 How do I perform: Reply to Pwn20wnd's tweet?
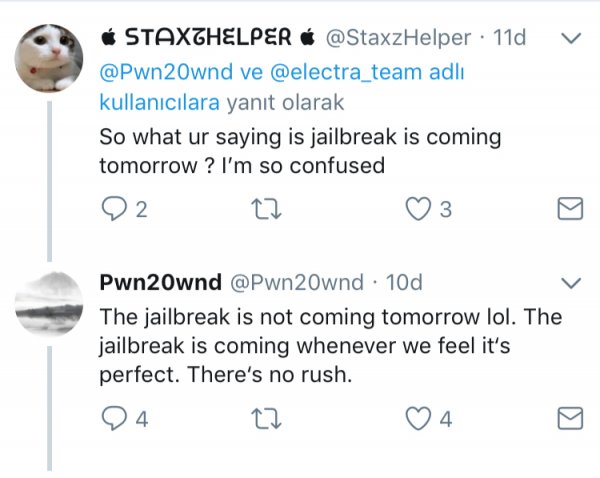click(x=113, y=419)
